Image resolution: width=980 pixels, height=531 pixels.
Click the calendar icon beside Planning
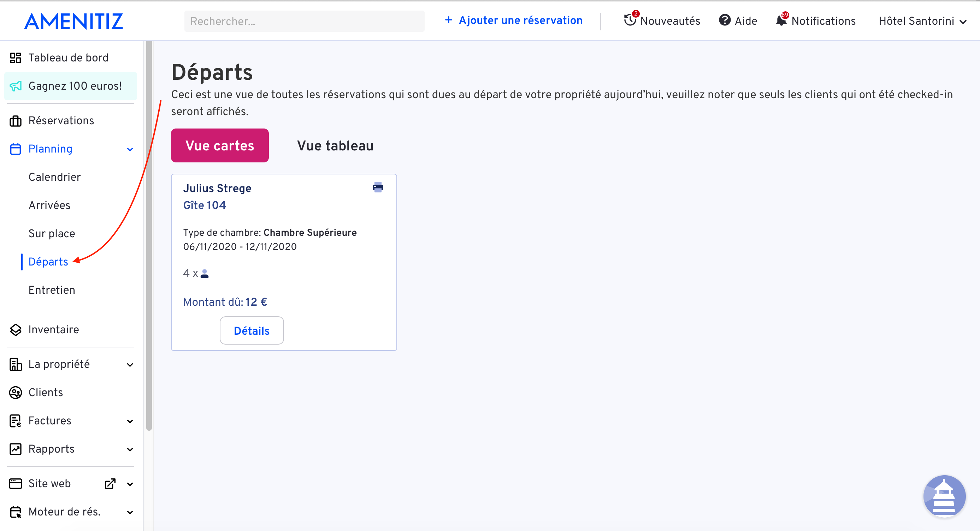pyautogui.click(x=16, y=149)
